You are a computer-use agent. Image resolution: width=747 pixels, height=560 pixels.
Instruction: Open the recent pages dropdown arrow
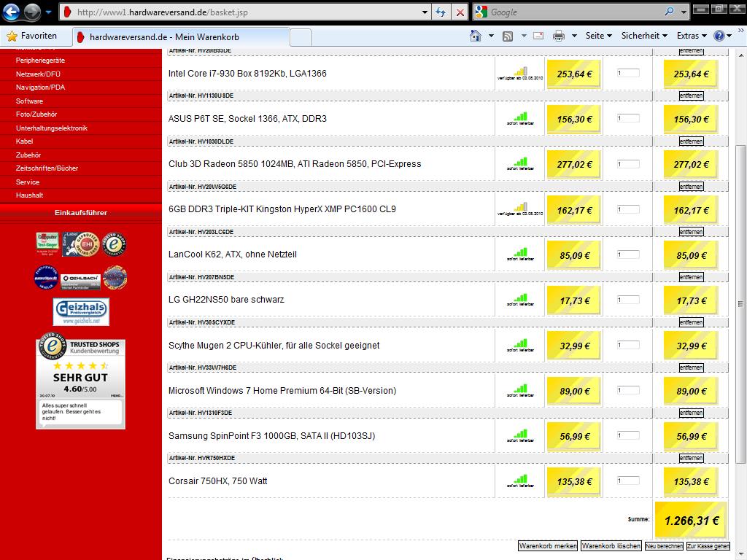tap(48, 12)
